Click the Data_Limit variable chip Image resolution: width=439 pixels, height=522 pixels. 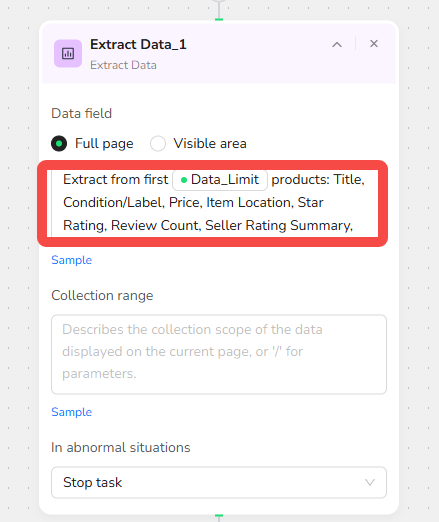(x=220, y=180)
